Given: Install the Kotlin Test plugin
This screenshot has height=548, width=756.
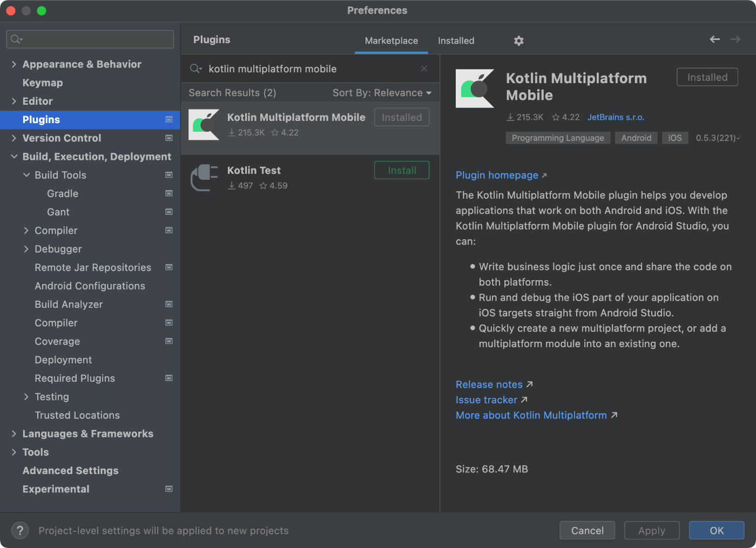Looking at the screenshot, I should pos(402,170).
